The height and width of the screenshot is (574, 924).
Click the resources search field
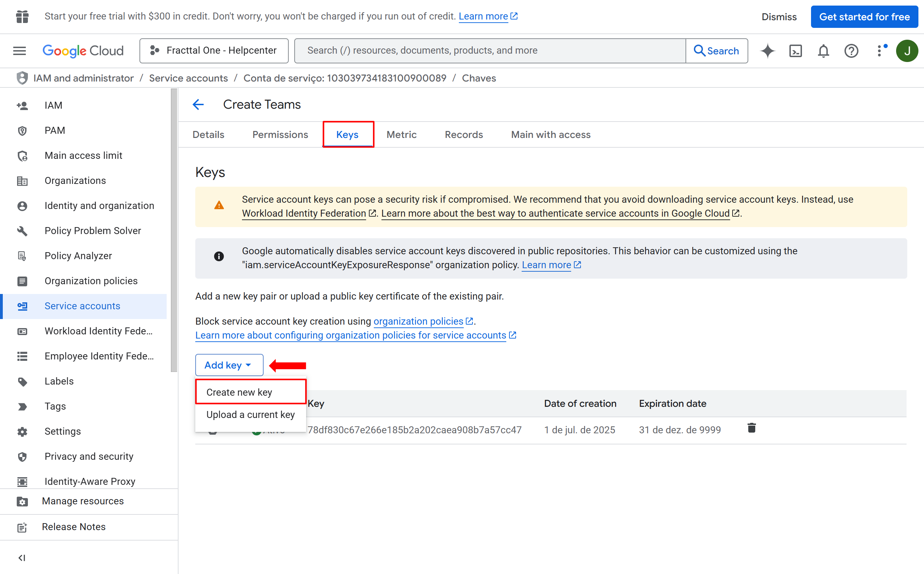click(x=490, y=50)
